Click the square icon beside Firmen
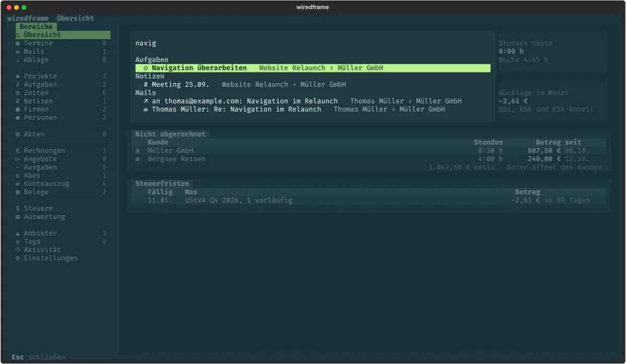 coord(18,110)
